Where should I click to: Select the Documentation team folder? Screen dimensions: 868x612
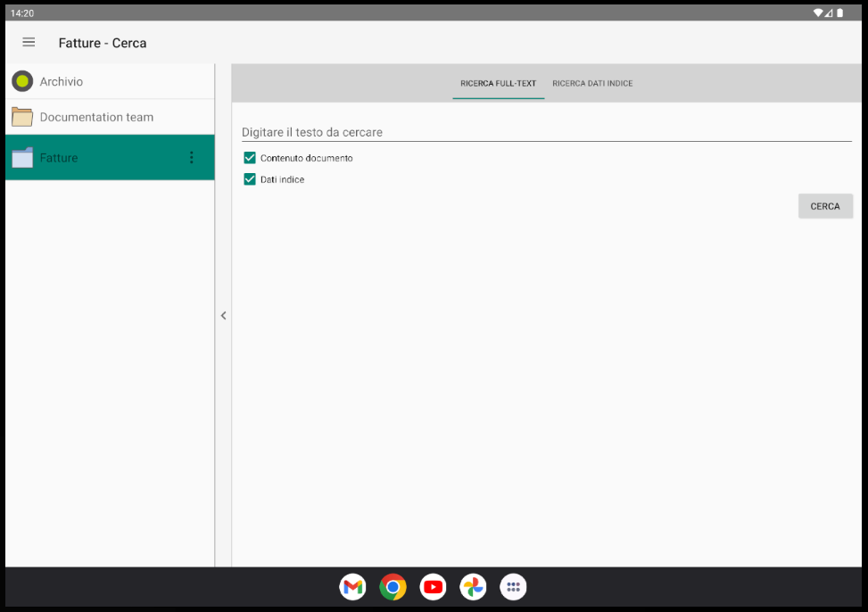(x=95, y=116)
